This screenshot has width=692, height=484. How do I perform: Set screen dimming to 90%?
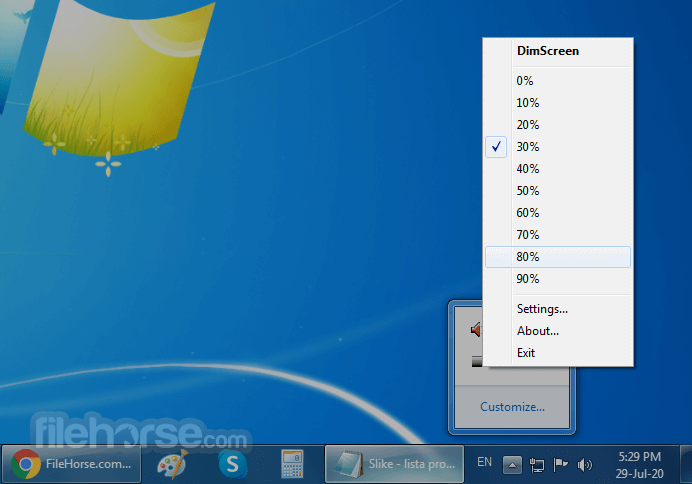[x=557, y=279]
